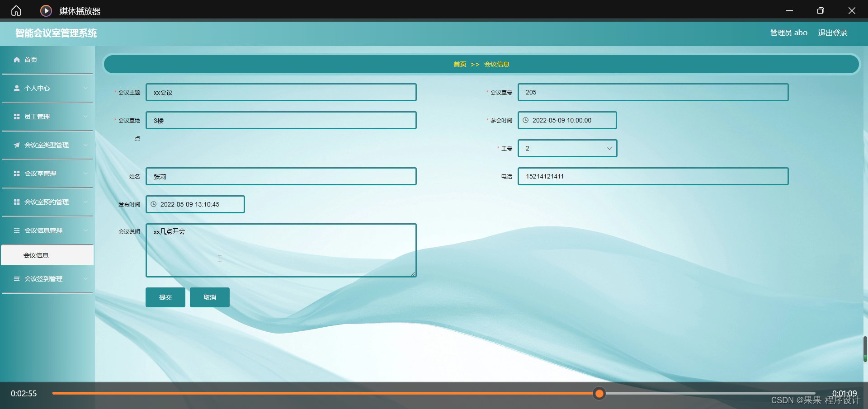Click the home icon in title bar
This screenshot has height=409, width=868.
pos(16,10)
